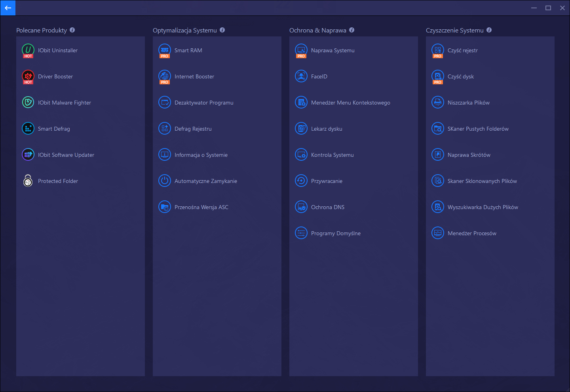Open SKaner Pustych Folderów icon
Image resolution: width=570 pixels, height=392 pixels.
click(x=438, y=128)
